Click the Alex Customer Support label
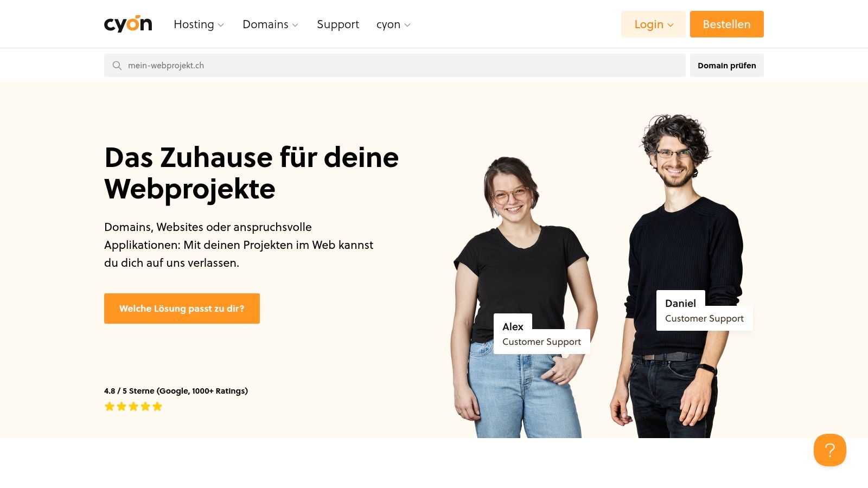This screenshot has width=868, height=488. click(x=541, y=334)
